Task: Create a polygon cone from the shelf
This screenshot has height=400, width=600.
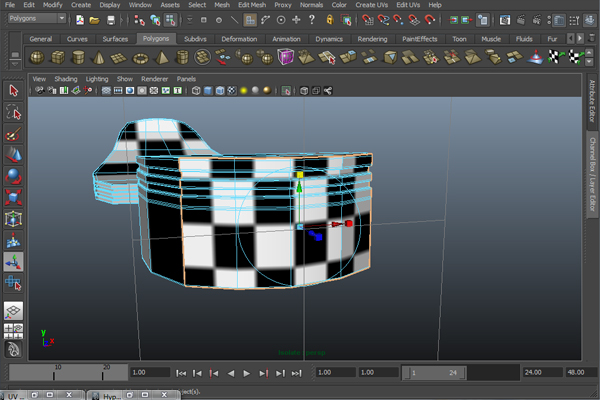Action: pos(98,57)
